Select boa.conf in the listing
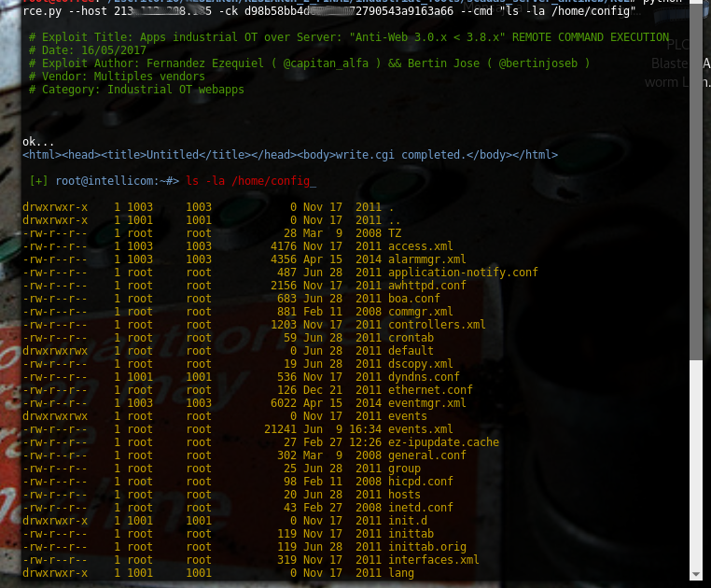711x588 pixels. click(x=414, y=299)
